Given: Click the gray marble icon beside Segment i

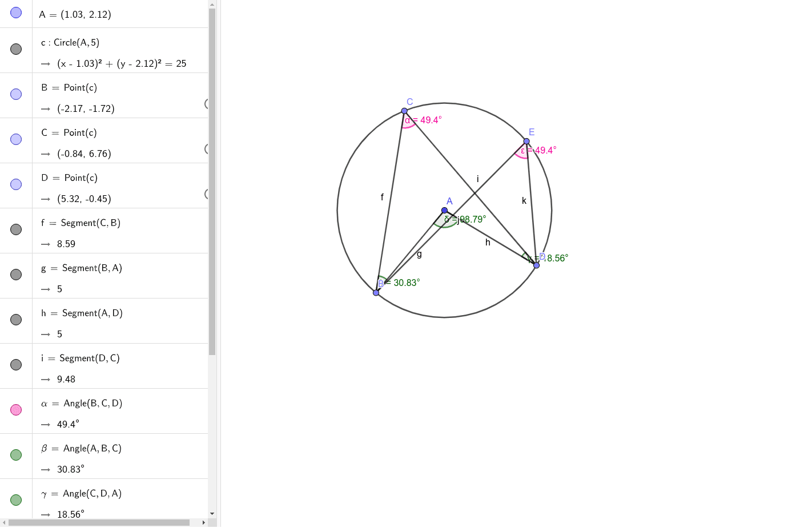Looking at the screenshot, I should pos(15,365).
